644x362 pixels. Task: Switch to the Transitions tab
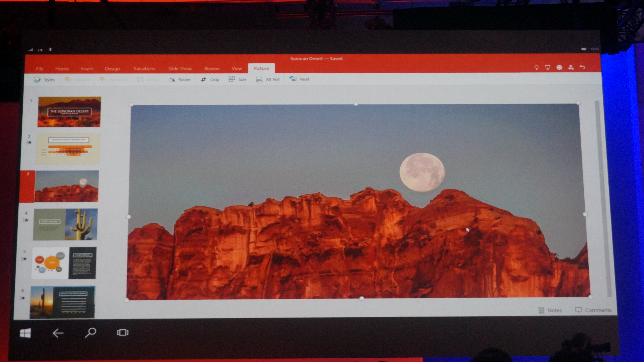tap(144, 69)
